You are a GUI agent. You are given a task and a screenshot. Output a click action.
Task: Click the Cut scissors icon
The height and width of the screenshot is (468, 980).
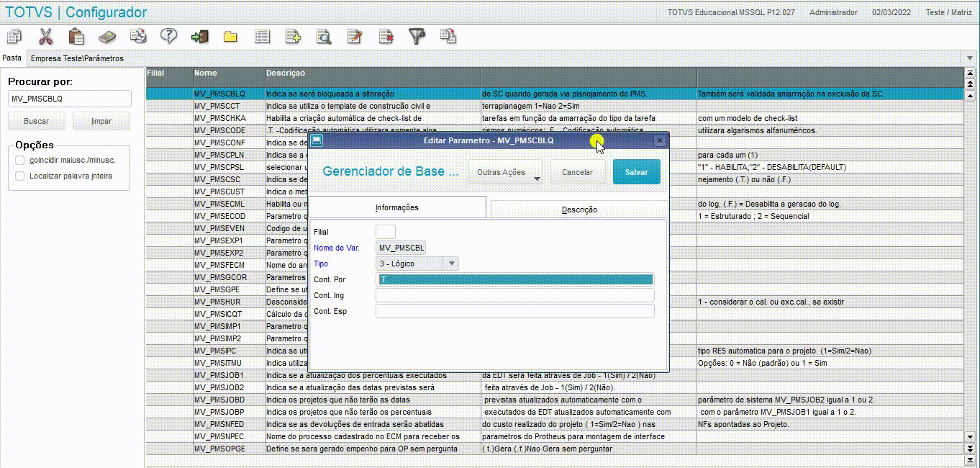tap(45, 36)
